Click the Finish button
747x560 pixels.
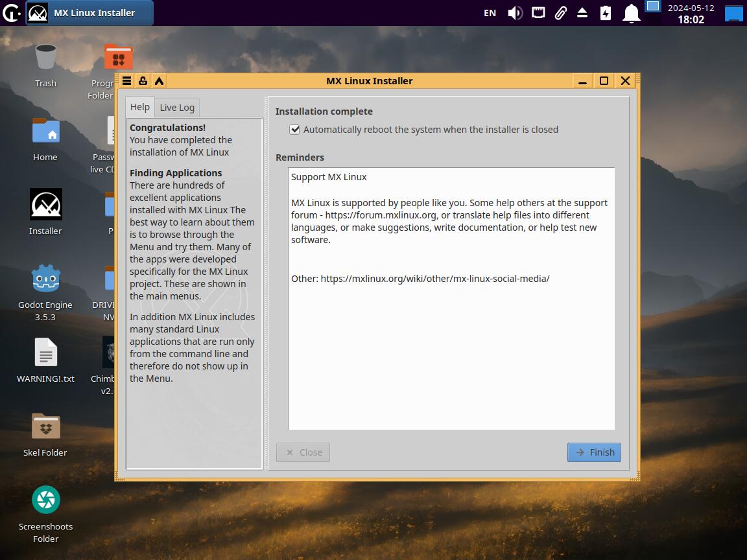click(594, 452)
